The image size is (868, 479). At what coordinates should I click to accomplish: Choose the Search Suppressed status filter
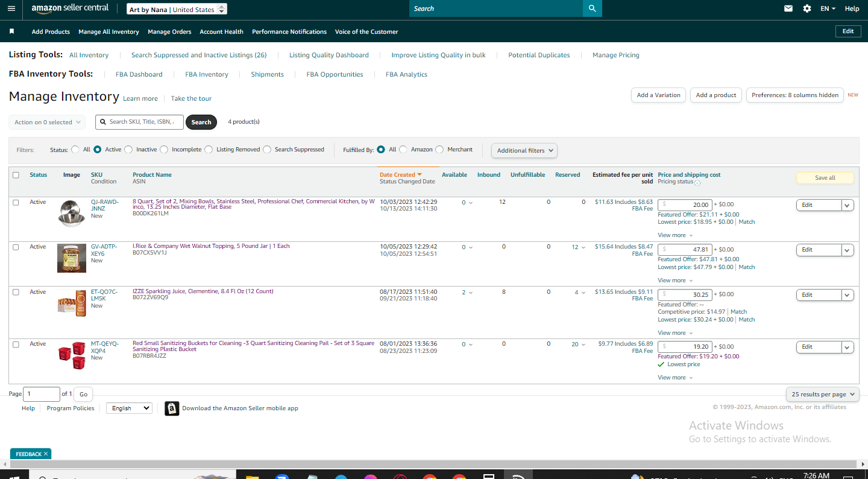pyautogui.click(x=267, y=150)
